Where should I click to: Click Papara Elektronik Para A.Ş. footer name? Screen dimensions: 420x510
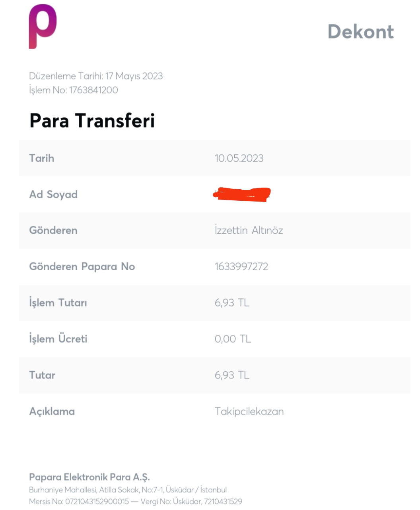pos(89,477)
